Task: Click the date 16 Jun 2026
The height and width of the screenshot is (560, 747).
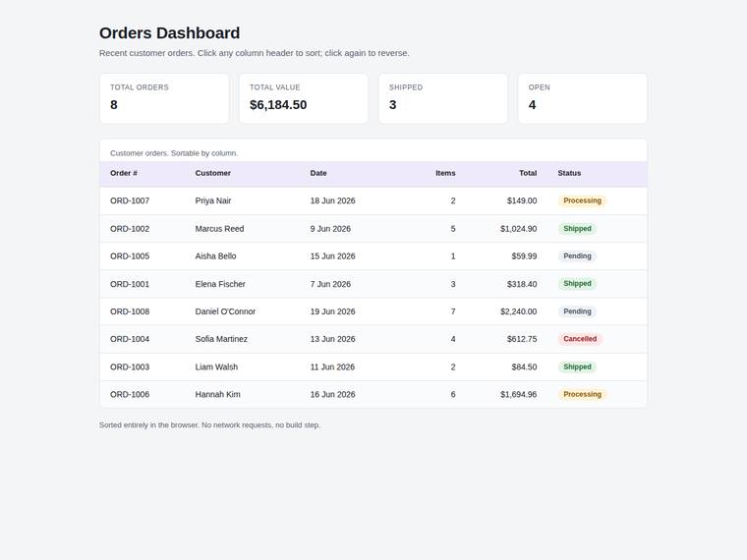Action: pyautogui.click(x=332, y=394)
